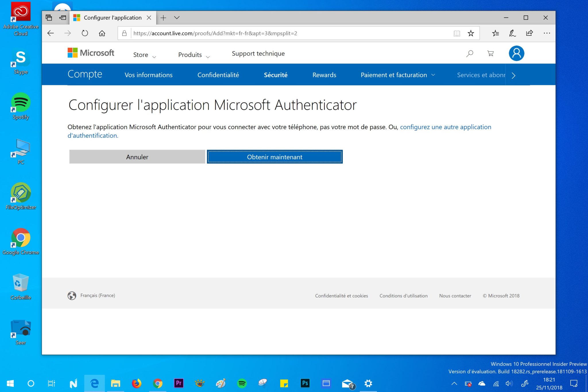Open Settings gear on taskbar
Image resolution: width=588 pixels, height=392 pixels.
pyautogui.click(x=368, y=383)
